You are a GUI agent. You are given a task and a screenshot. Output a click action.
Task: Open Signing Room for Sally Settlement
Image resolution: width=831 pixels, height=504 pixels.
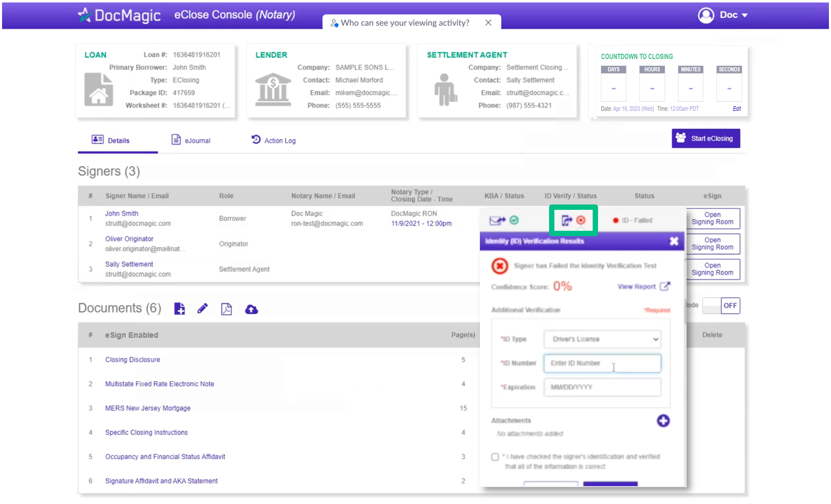point(712,269)
